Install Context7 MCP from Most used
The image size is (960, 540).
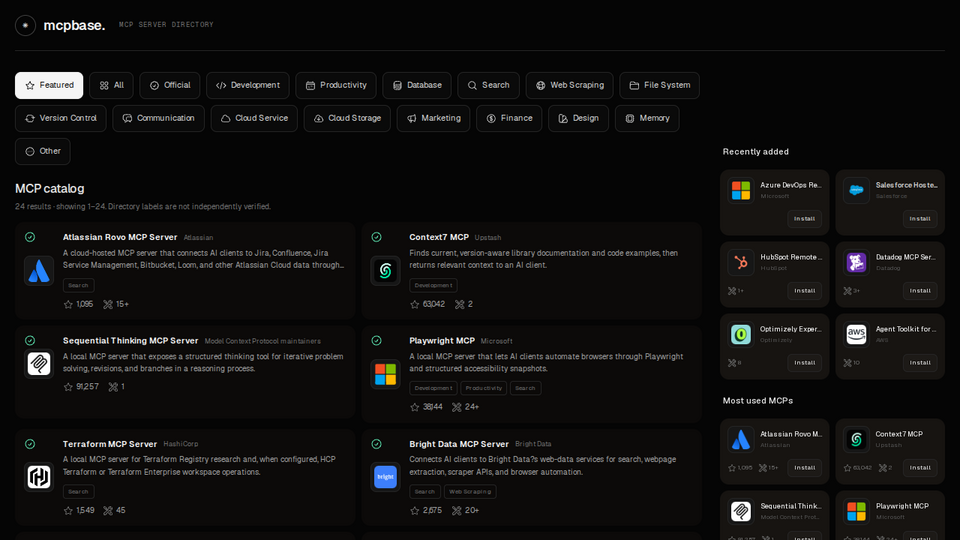pyautogui.click(x=920, y=468)
